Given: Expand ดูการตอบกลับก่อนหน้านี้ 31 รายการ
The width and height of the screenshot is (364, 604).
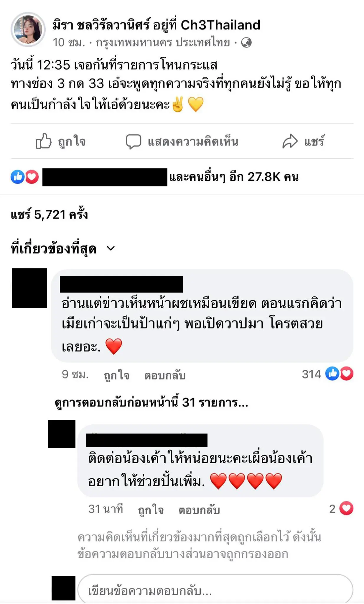Looking at the screenshot, I should (x=151, y=402).
